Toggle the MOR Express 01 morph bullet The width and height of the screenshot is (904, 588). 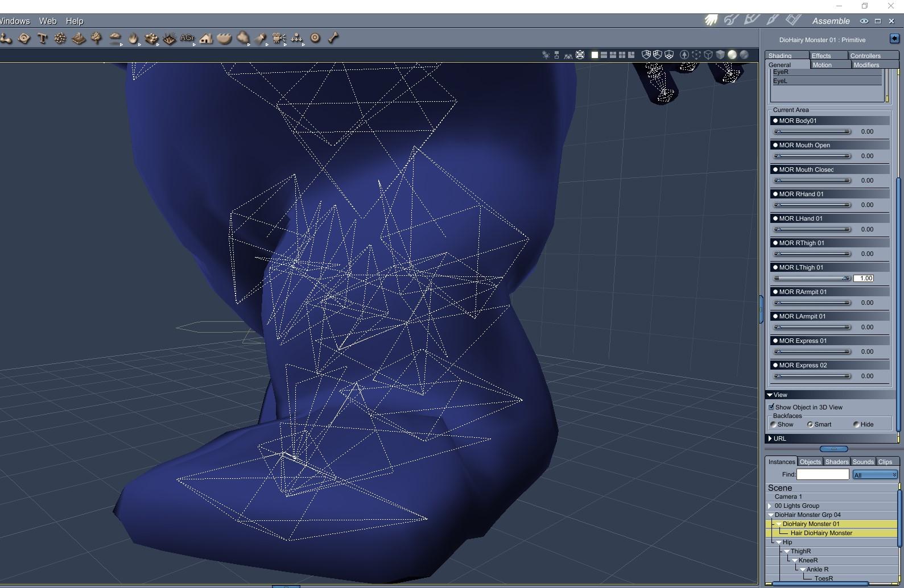[775, 341]
